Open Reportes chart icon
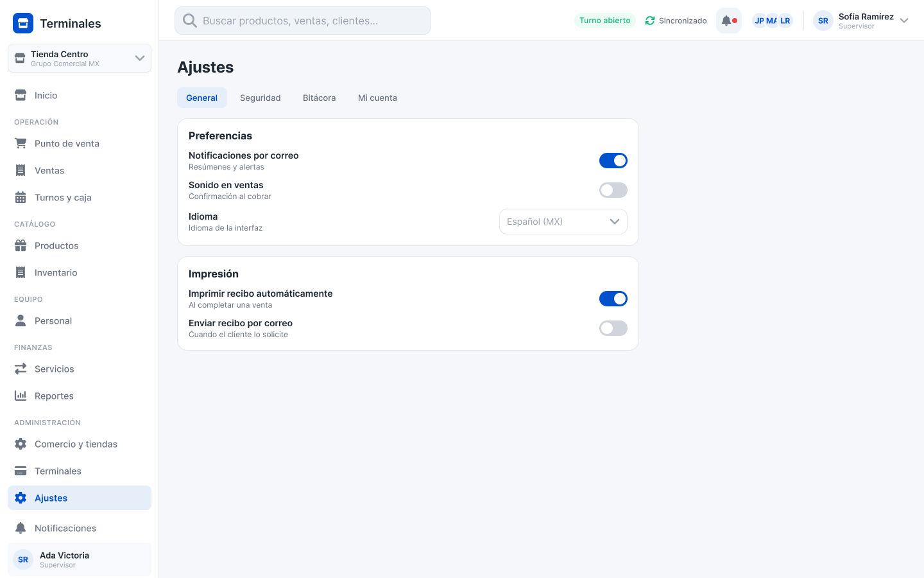The width and height of the screenshot is (924, 578). (x=21, y=396)
